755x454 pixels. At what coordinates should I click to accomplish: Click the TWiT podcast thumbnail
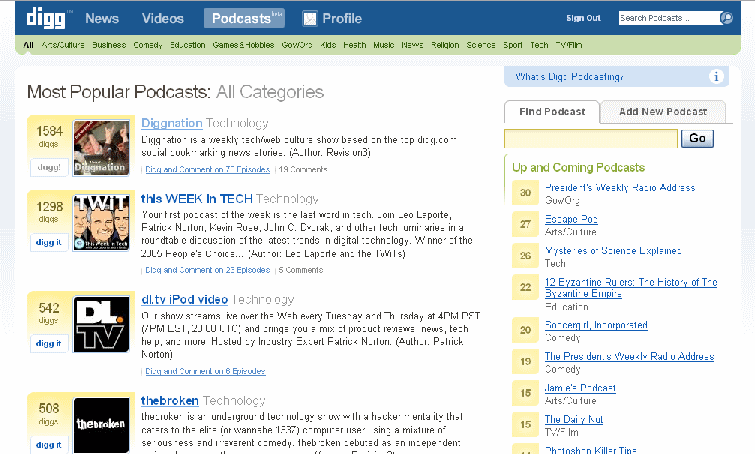[101, 223]
